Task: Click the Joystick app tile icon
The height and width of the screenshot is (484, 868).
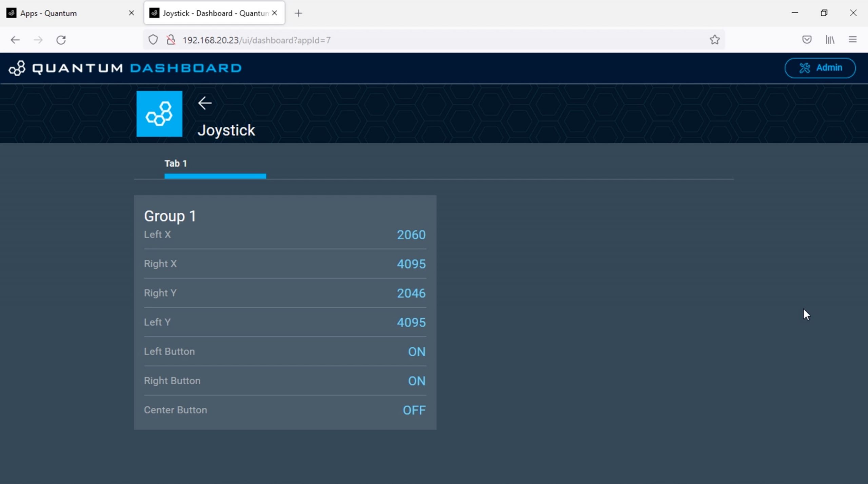Action: [159, 114]
